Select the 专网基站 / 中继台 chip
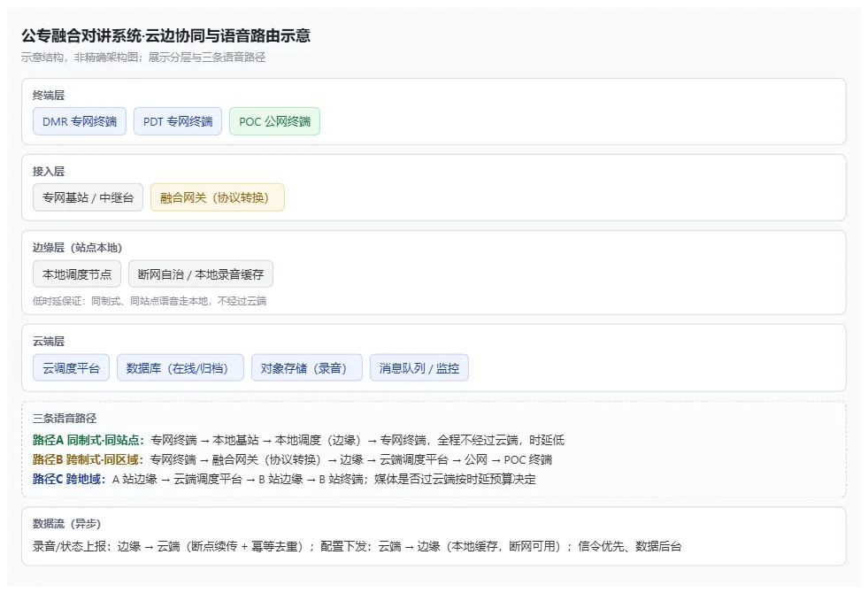 pos(88,197)
